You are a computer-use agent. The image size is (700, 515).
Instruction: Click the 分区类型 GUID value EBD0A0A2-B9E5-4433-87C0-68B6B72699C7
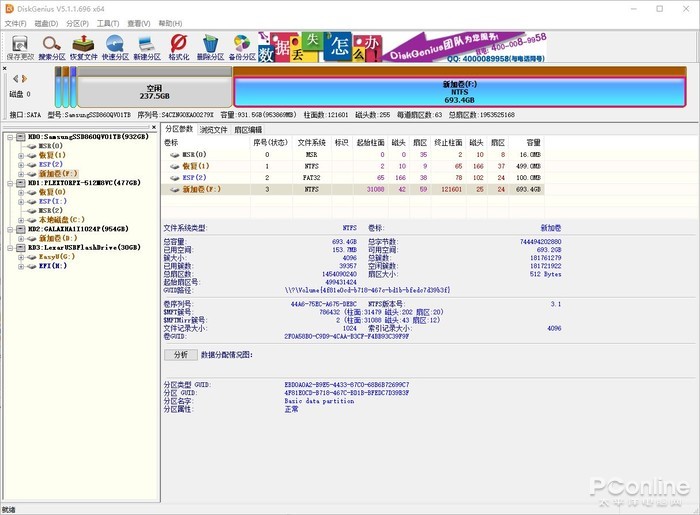pyautogui.click(x=347, y=384)
